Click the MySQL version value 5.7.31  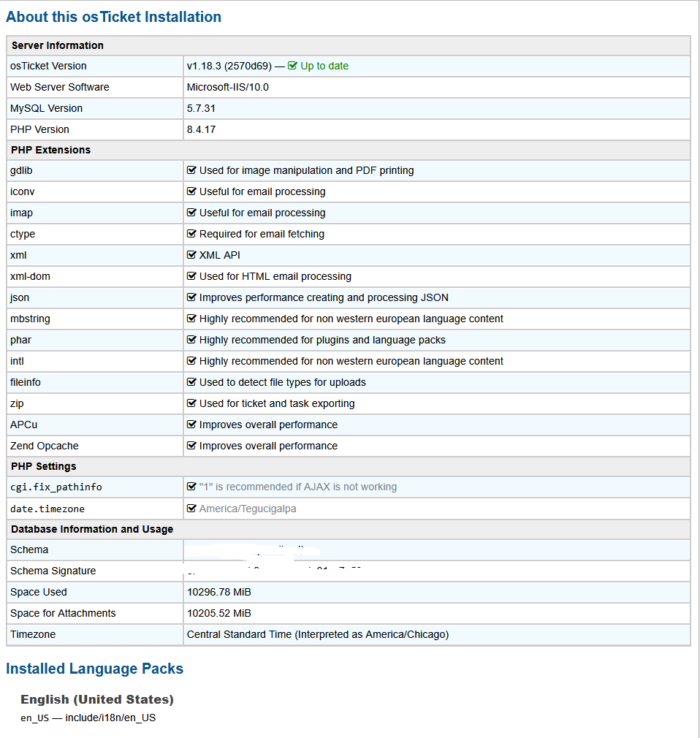[x=201, y=108]
